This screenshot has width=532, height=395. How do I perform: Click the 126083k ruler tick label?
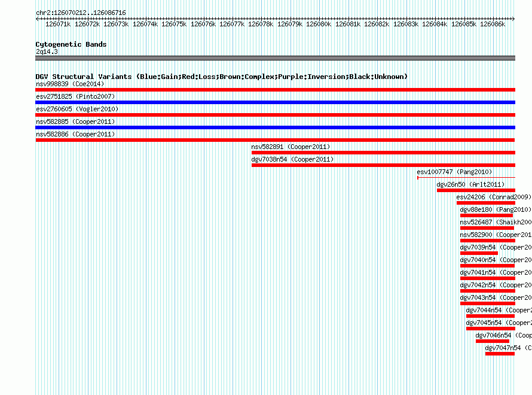(x=406, y=24)
